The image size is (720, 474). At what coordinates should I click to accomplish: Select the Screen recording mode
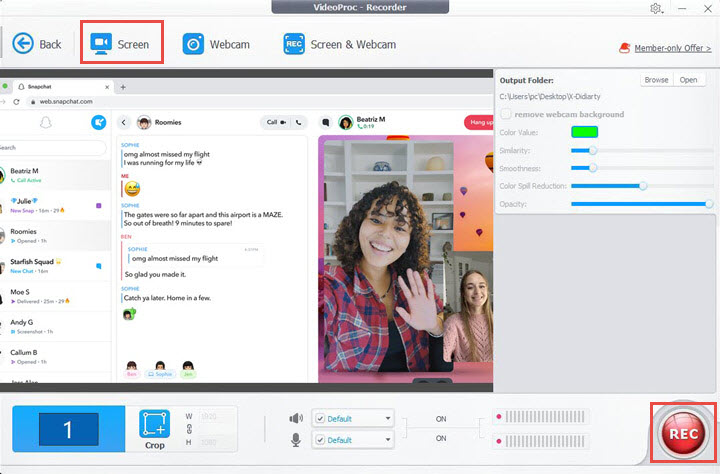click(120, 44)
